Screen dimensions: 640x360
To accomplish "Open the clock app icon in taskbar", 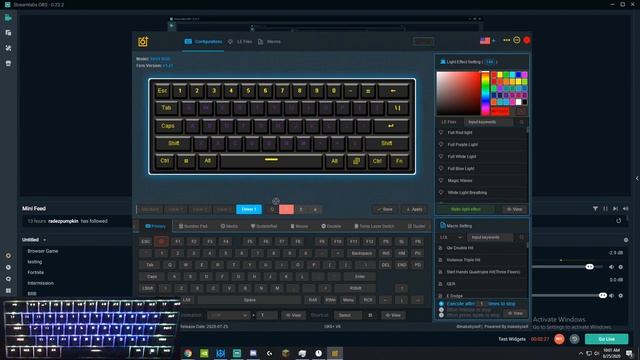I will tap(318, 353).
